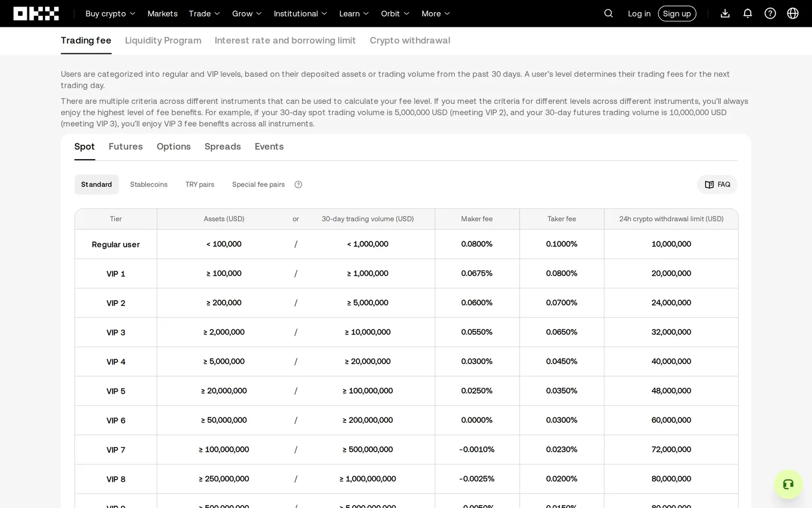Click withdrawal limit 32,000,000 in VIP 3 row
The height and width of the screenshot is (508, 812).
point(671,332)
